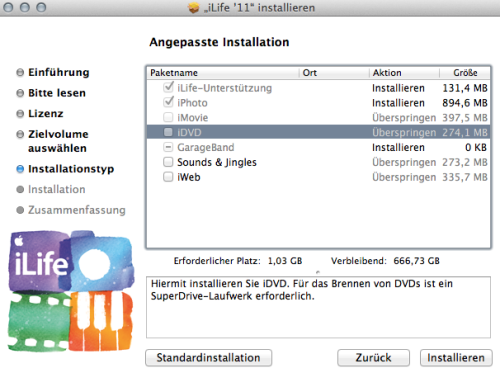Screen dimensions: 500x373
Task: Start installation with the Installieren button
Action: coord(456,358)
